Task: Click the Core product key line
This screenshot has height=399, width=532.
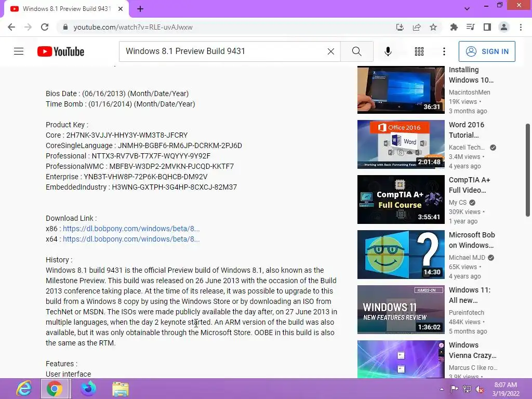Action: coord(117,135)
